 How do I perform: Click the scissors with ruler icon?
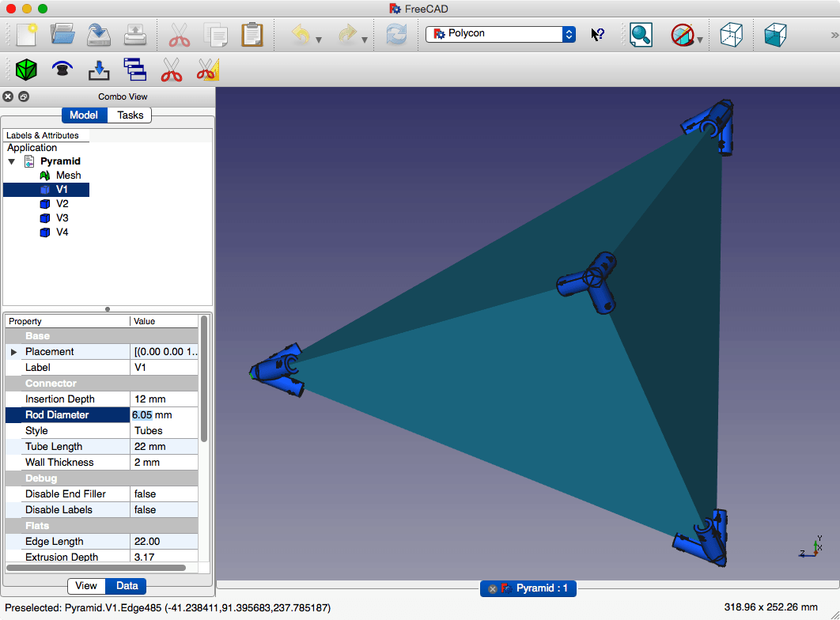[x=207, y=70]
